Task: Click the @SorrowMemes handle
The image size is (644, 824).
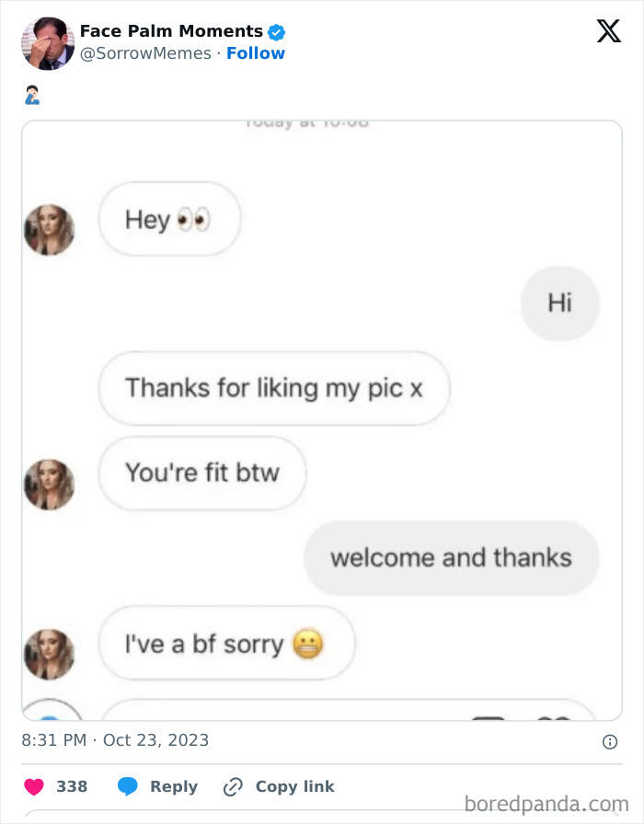Action: 145,53
